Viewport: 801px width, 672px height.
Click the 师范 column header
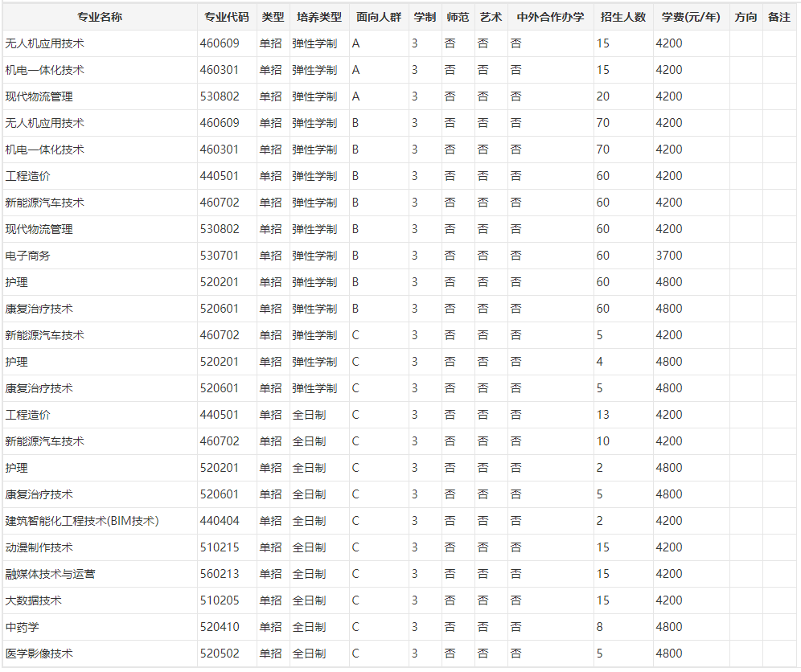click(458, 17)
